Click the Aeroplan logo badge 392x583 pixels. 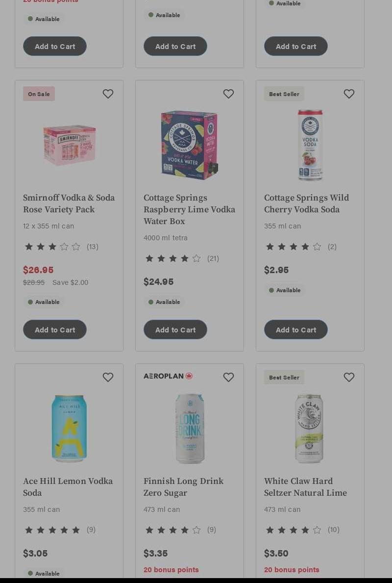pos(169,376)
